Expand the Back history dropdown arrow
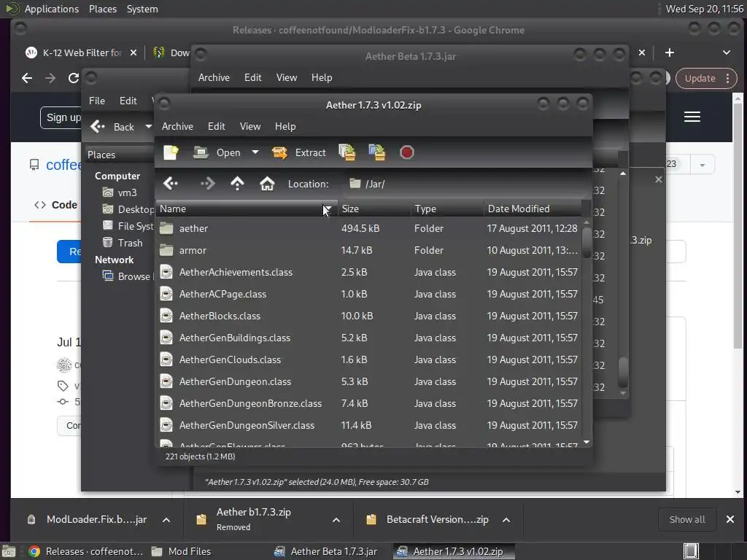 [x=149, y=127]
